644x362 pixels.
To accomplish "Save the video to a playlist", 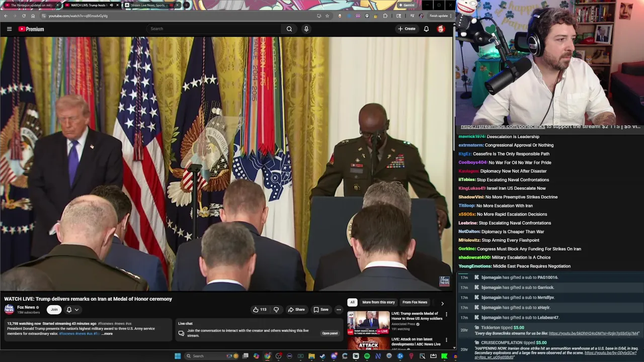I will pos(321,310).
